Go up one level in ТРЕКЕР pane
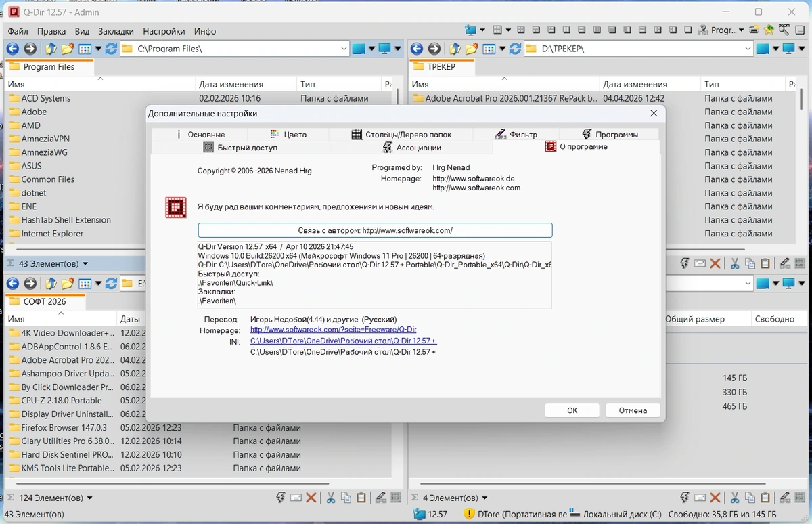Screen dimensions: 812x524 click(x=455, y=49)
